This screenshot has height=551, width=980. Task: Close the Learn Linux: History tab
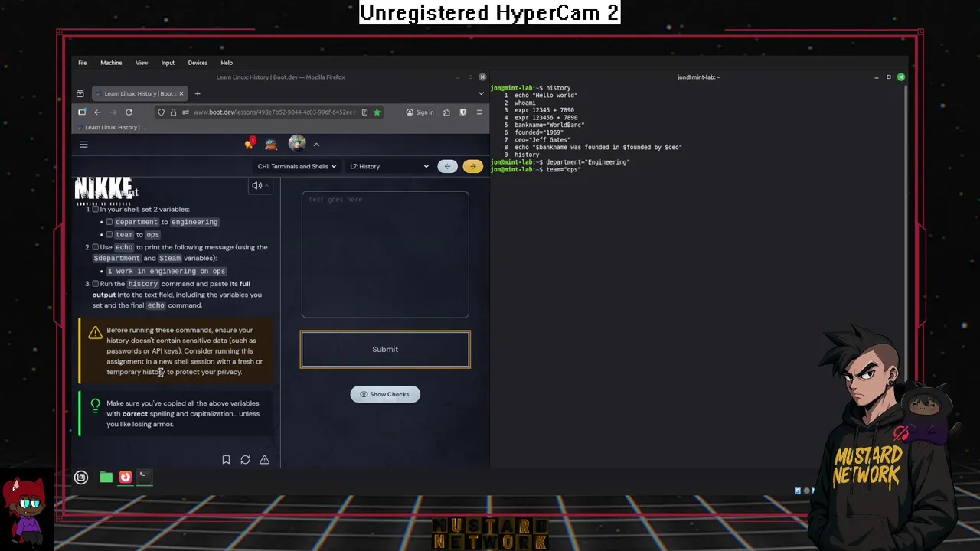pyautogui.click(x=181, y=93)
